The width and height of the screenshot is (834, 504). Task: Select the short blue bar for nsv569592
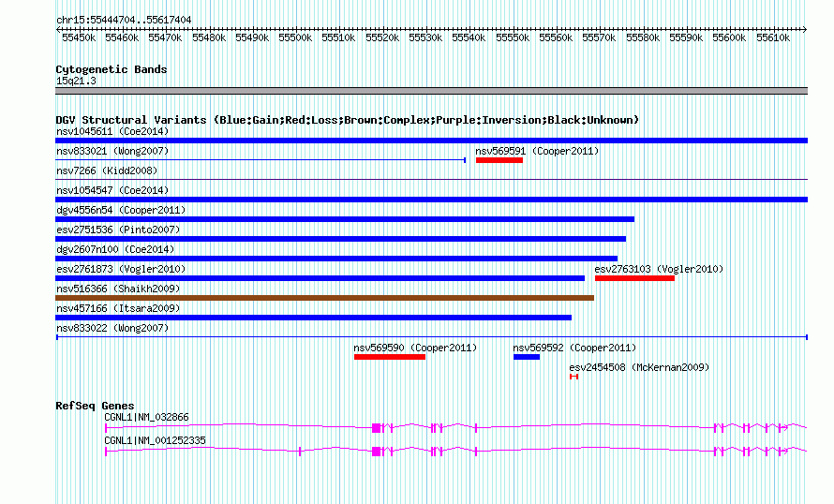pyautogui.click(x=527, y=357)
